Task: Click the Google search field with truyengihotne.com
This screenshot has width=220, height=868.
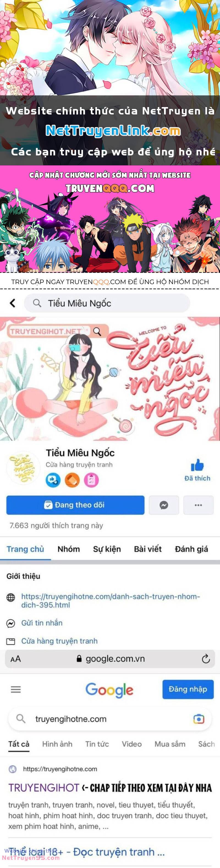Action: [110, 719]
